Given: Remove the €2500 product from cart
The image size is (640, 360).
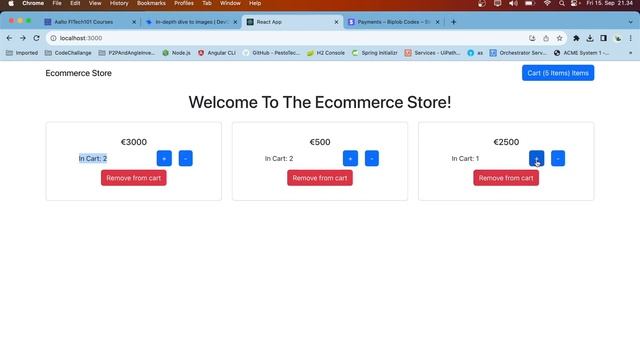Looking at the screenshot, I should point(506,178).
